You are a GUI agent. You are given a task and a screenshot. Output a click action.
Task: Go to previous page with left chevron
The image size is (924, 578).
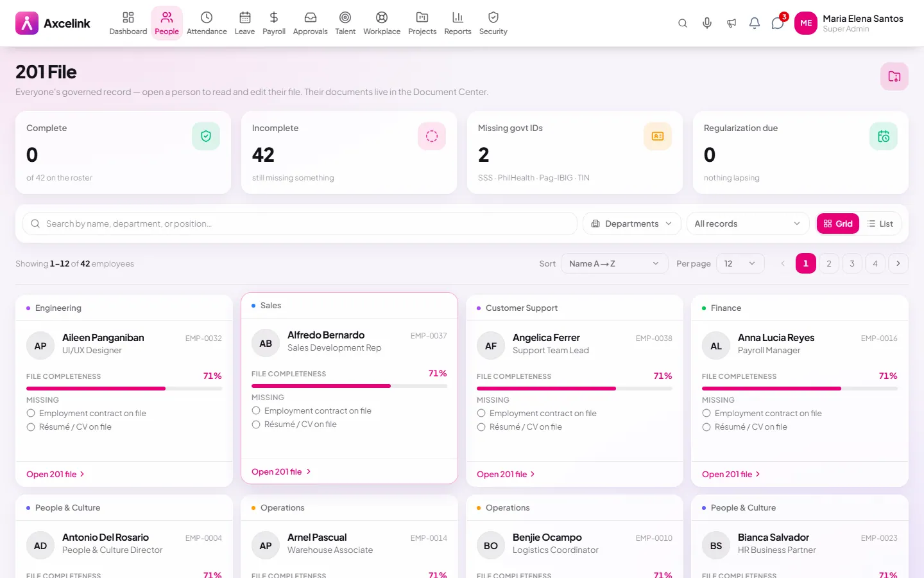click(783, 263)
